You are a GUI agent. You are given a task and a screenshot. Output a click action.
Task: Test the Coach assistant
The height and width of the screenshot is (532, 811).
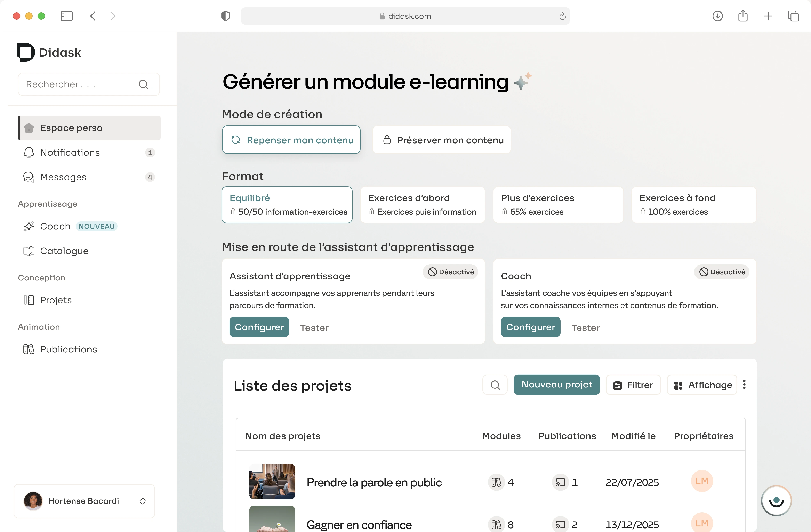click(585, 327)
